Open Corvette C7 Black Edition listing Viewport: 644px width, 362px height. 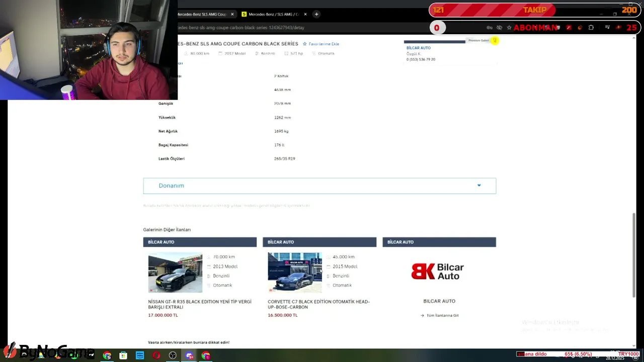click(318, 304)
